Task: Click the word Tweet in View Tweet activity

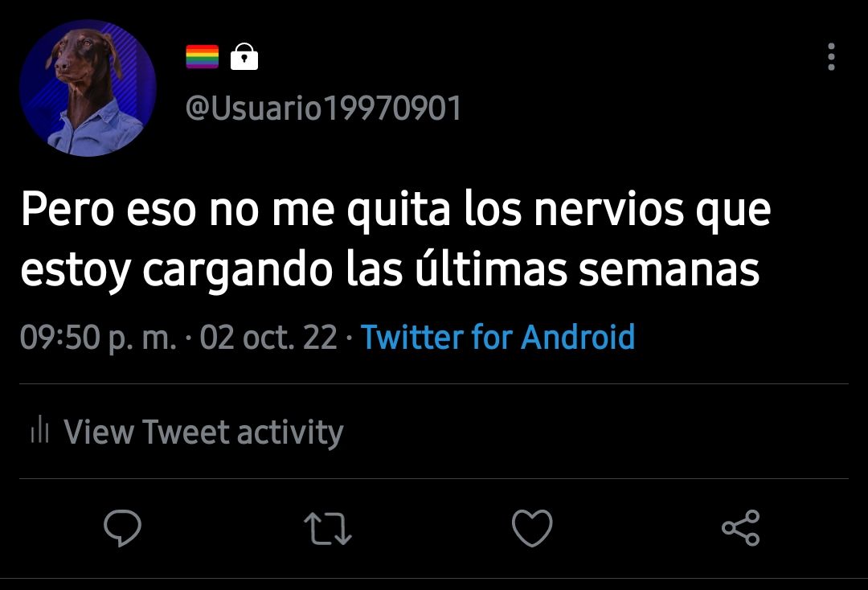Action: pyautogui.click(x=186, y=432)
